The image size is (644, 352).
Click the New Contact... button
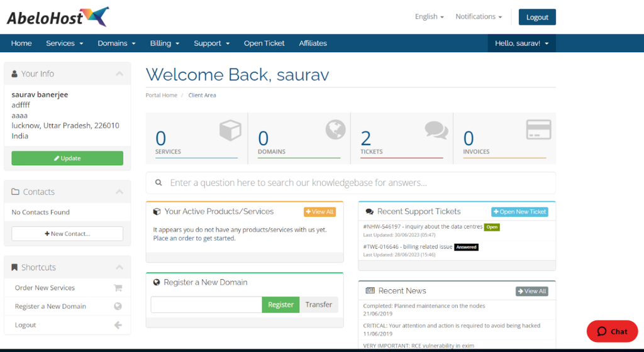click(x=67, y=234)
